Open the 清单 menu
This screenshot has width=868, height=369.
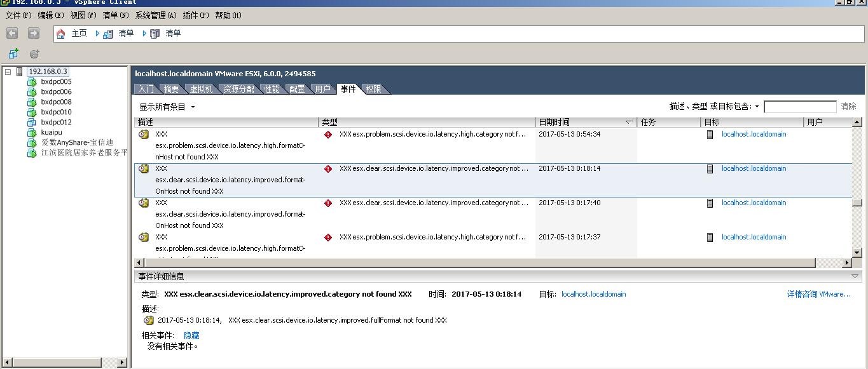116,15
